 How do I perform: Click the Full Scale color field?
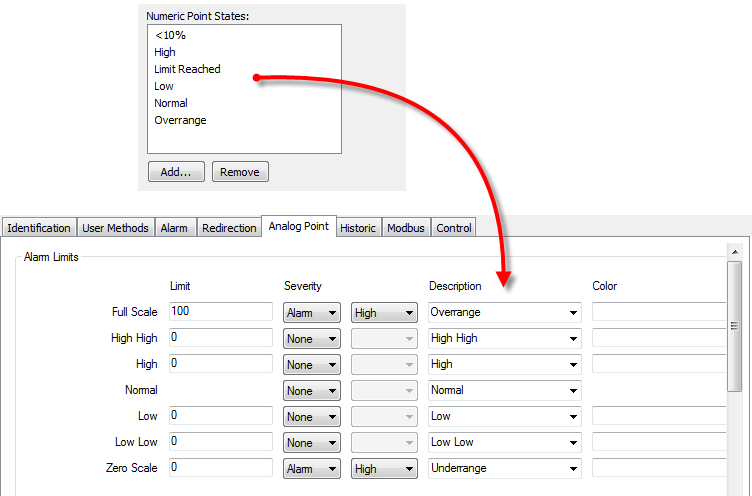(658, 312)
